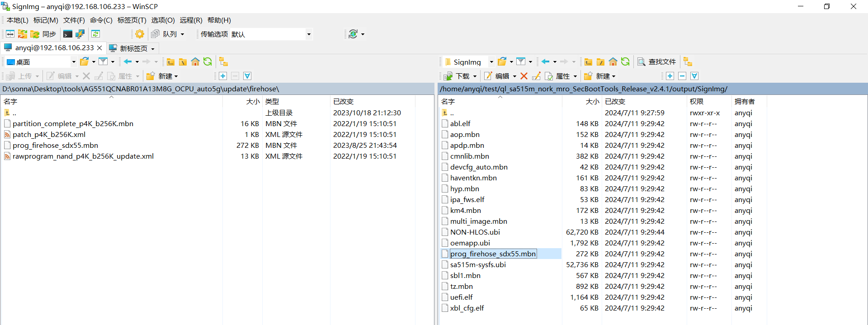Screen dimensions: 868x325
Task: Click remote panel select files plus icon
Action: tap(670, 76)
